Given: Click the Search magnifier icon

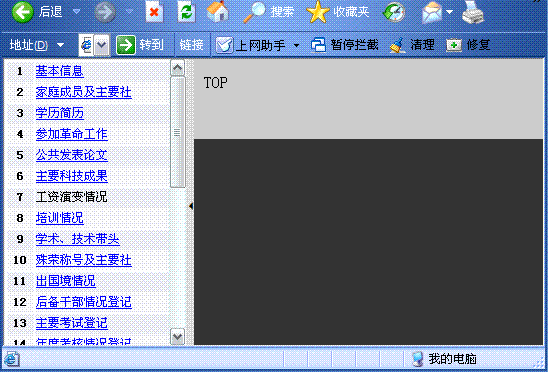Looking at the screenshot, I should pyautogui.click(x=255, y=12).
